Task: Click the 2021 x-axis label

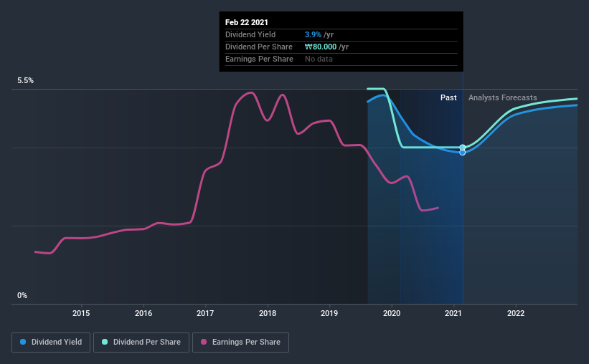Action: [453, 313]
